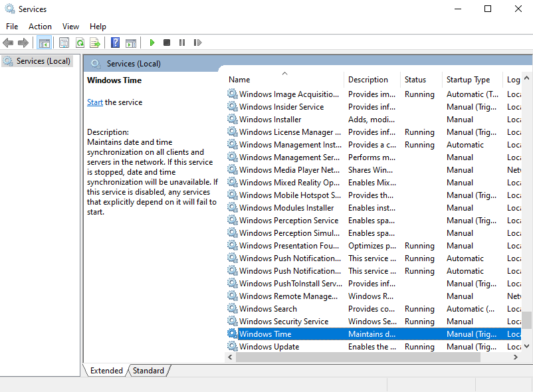533x392 pixels.
Task: Select the Windows Management Ser... service
Action: tap(289, 157)
